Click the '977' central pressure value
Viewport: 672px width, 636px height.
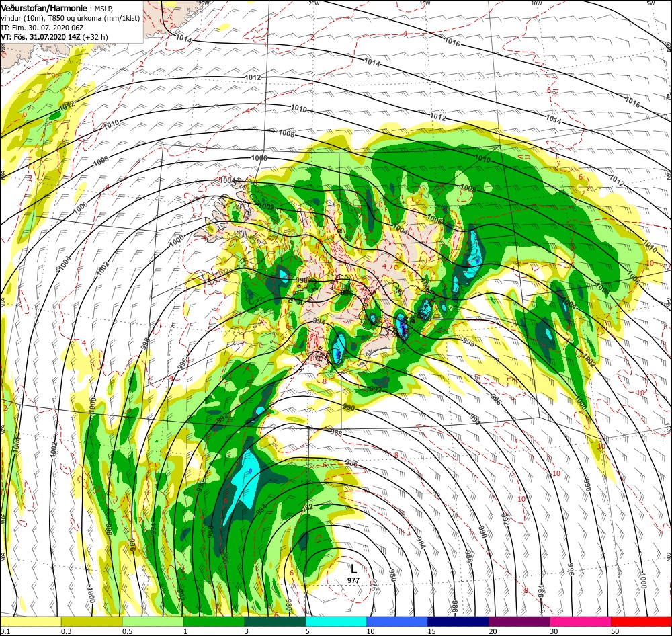pos(353,580)
